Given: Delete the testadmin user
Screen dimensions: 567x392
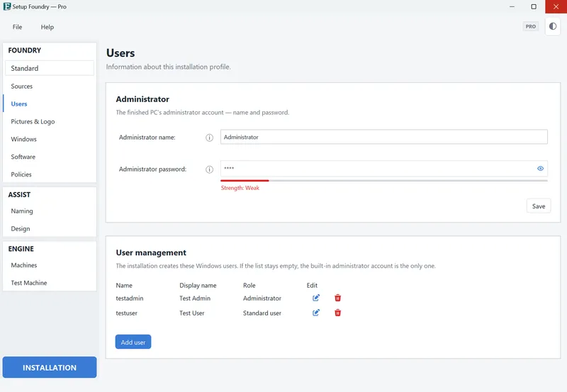Looking at the screenshot, I should pyautogui.click(x=337, y=298).
